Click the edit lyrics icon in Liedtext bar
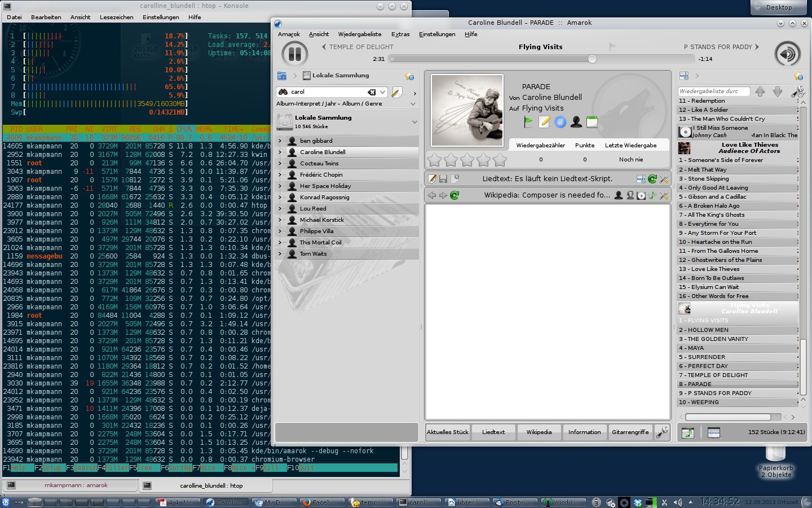 [x=432, y=179]
